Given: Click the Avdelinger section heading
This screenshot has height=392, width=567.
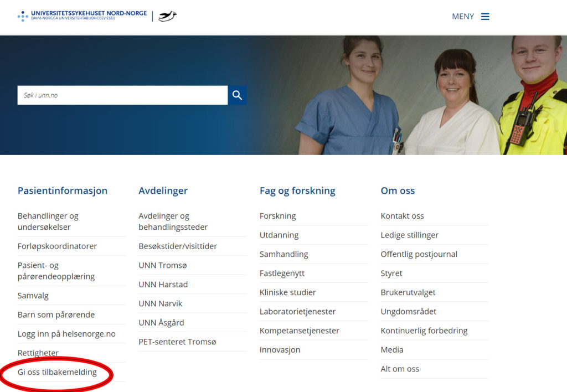Looking at the screenshot, I should 163,190.
